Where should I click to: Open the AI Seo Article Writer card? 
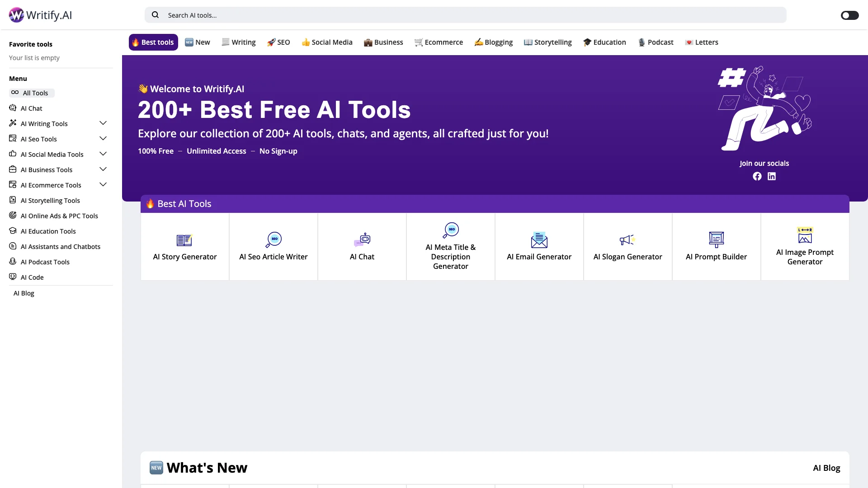tap(274, 247)
